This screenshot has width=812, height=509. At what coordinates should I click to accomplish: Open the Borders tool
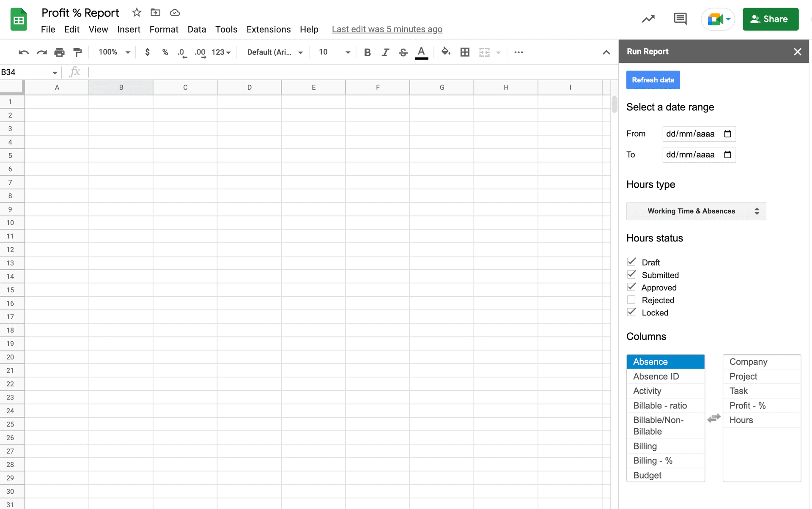(465, 52)
